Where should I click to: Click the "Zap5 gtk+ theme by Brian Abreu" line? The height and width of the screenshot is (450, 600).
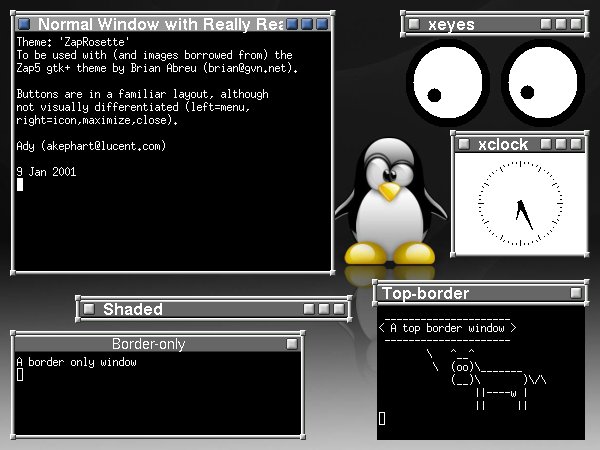coord(157,68)
